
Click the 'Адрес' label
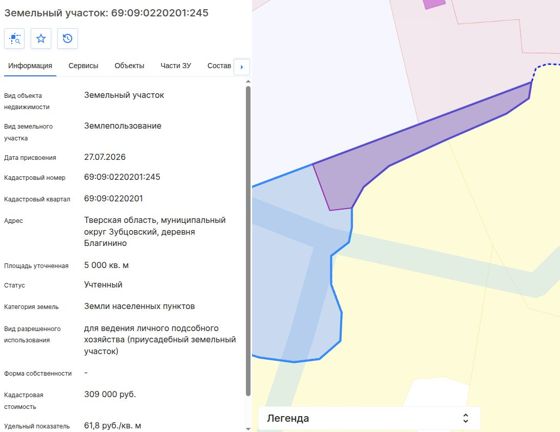point(13,221)
